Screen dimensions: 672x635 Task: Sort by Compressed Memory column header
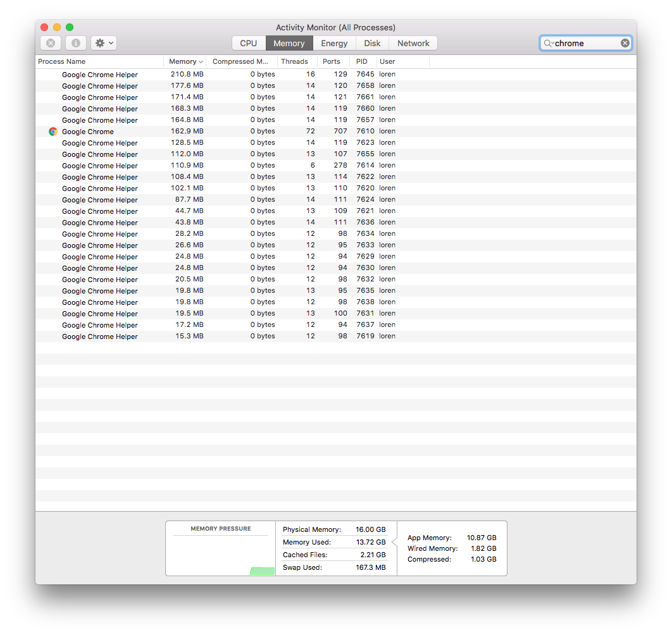click(242, 62)
